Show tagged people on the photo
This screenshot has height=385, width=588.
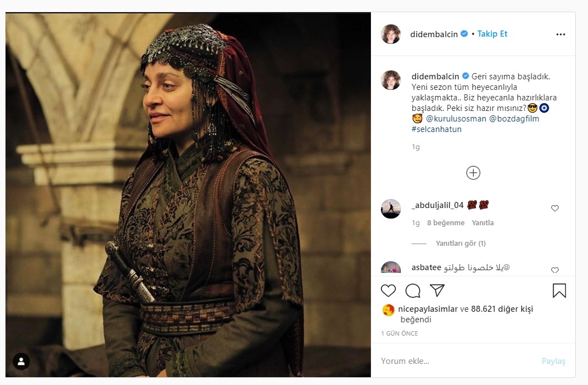[x=21, y=362]
